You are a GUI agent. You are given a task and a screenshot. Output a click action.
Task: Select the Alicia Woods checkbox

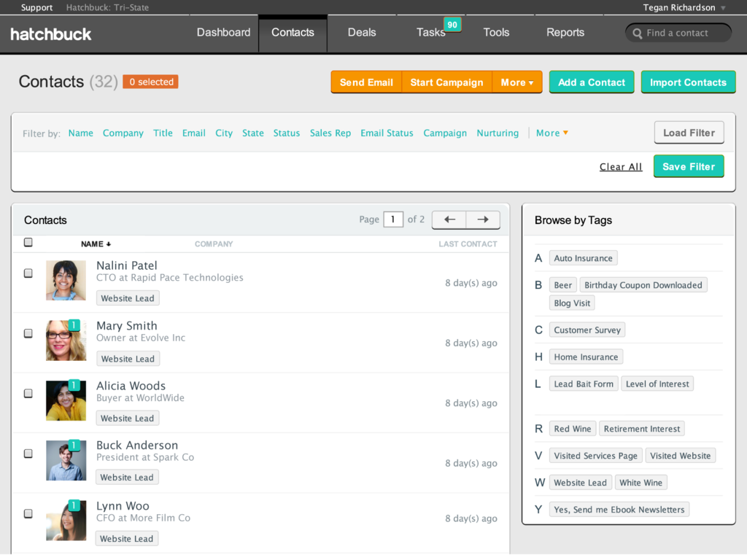point(28,393)
